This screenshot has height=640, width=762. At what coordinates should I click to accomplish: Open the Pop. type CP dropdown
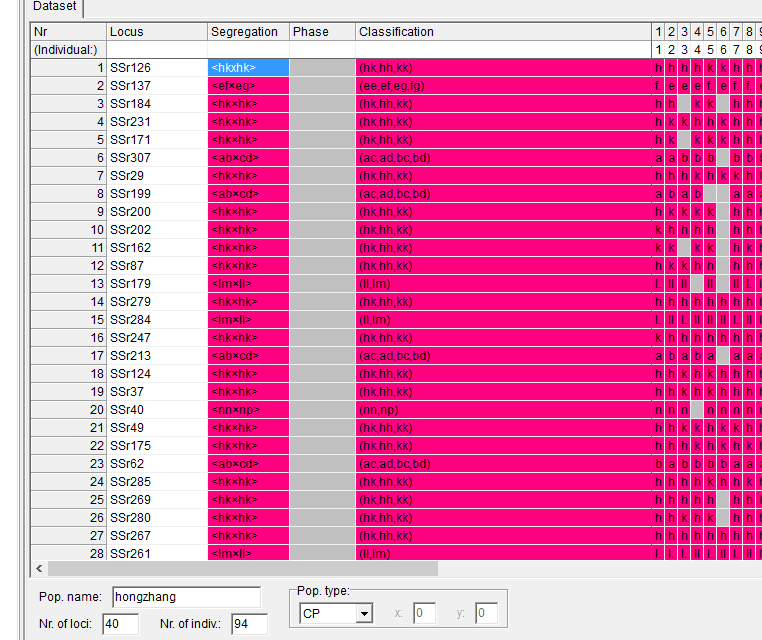[x=364, y=613]
